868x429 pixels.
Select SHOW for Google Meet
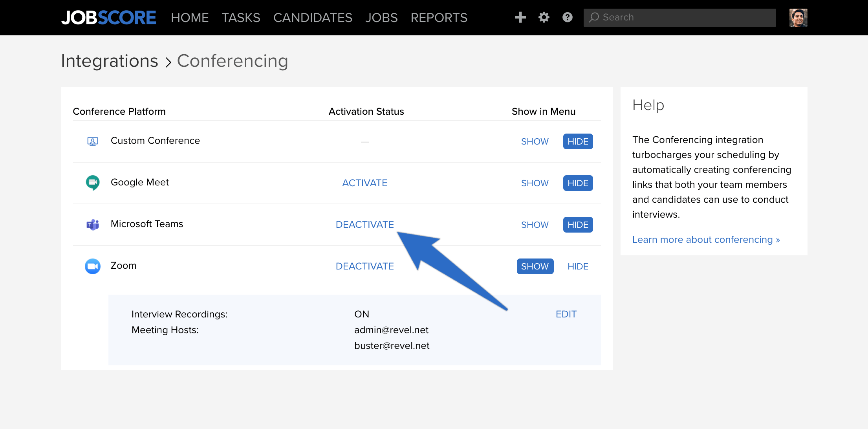535,183
